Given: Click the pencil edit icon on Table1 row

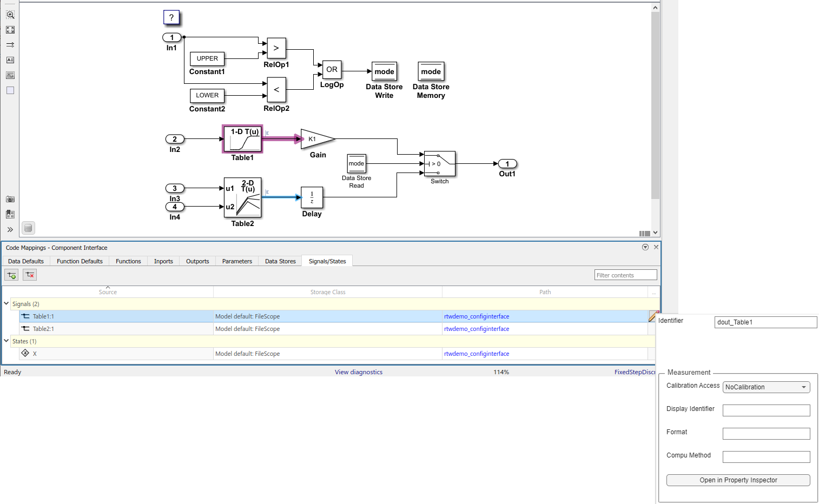Looking at the screenshot, I should pos(653,316).
